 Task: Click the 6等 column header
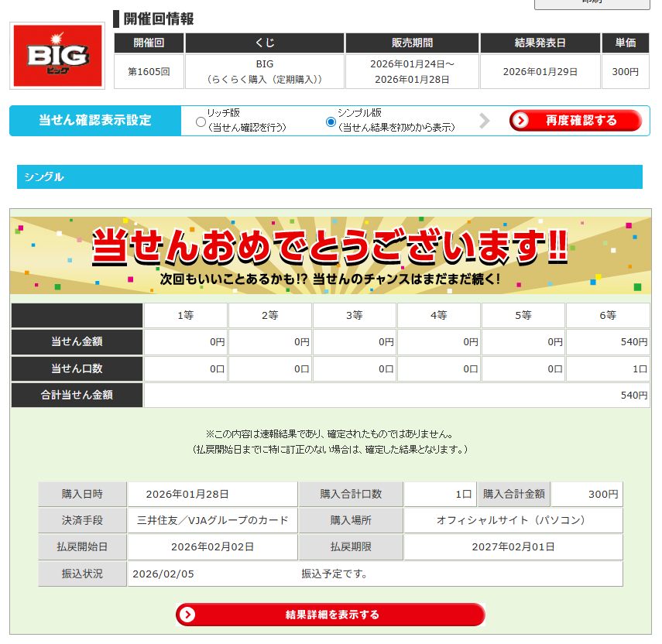(608, 315)
